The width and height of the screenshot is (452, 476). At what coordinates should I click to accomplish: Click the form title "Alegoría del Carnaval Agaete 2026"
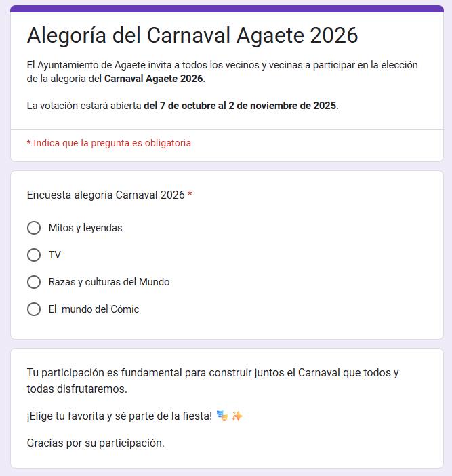(x=192, y=35)
